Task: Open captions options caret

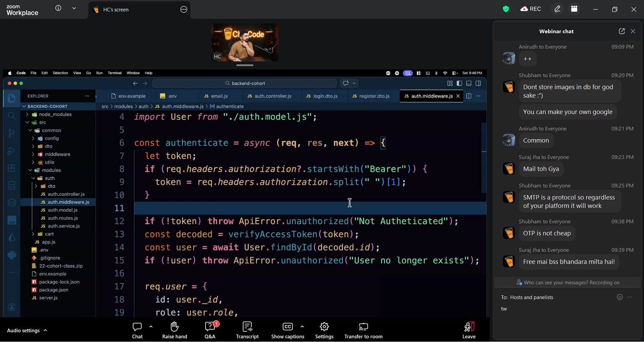Action: tap(302, 326)
